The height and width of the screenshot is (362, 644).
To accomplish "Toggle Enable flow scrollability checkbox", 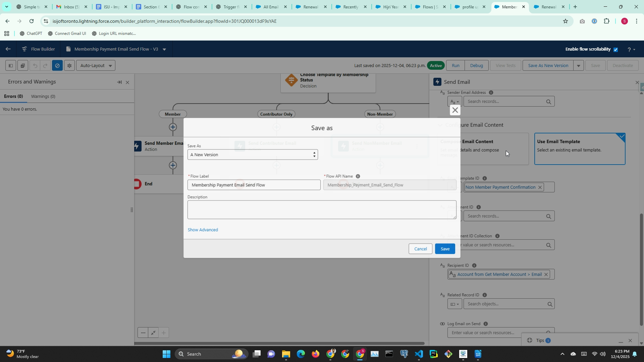I will tap(615, 50).
